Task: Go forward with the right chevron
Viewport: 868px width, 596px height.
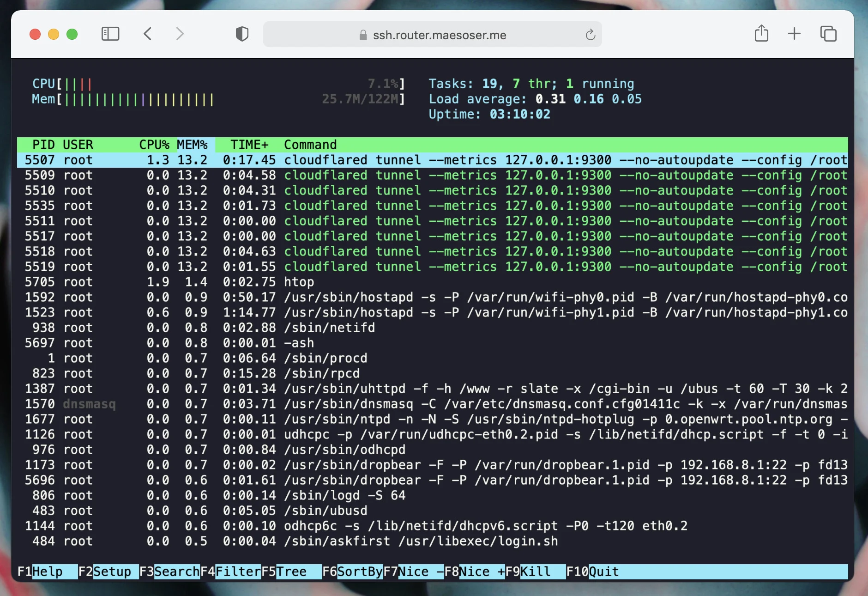Action: pos(180,34)
